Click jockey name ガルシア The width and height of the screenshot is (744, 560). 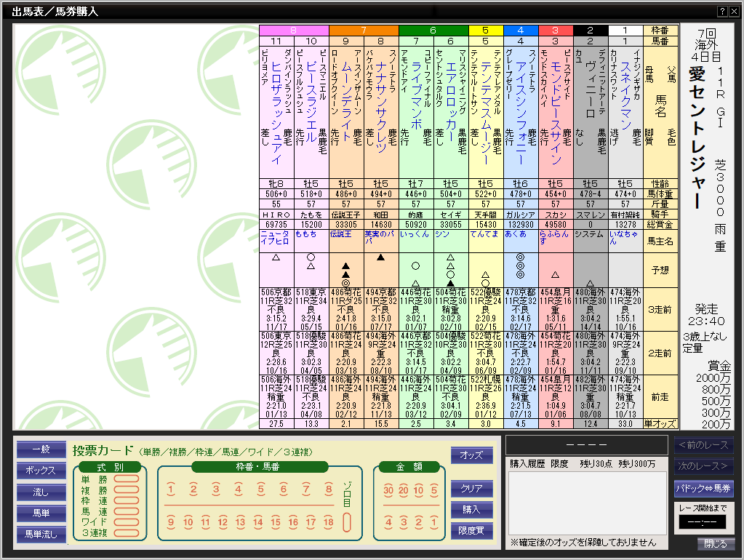coord(521,215)
